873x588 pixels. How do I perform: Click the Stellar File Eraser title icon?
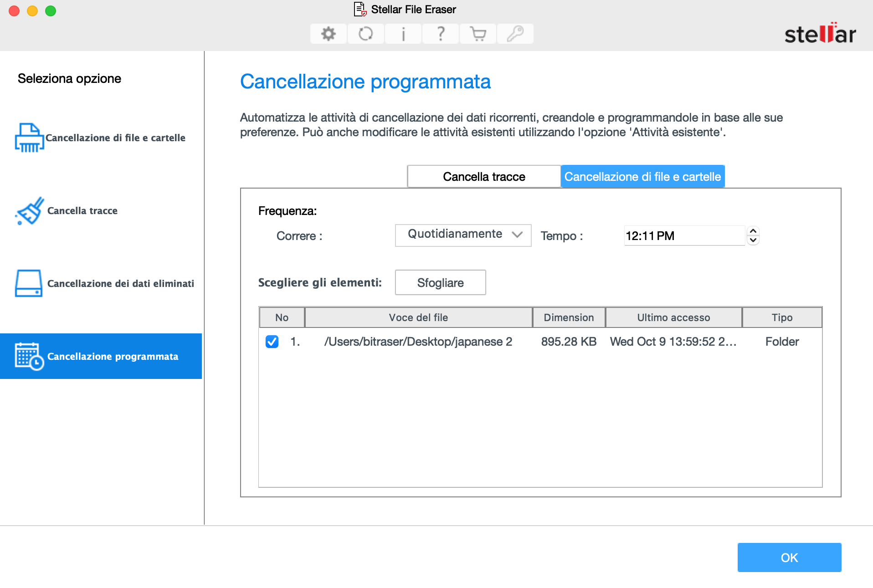360,9
